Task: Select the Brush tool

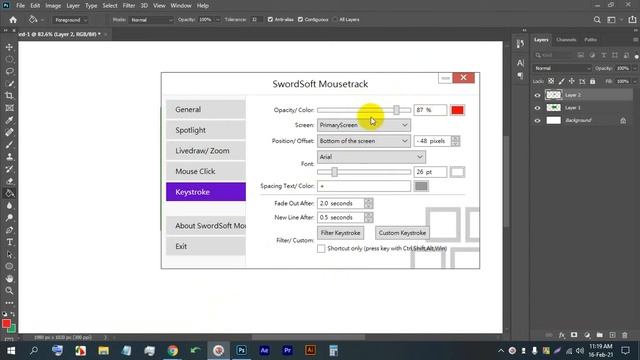Action: point(9,144)
